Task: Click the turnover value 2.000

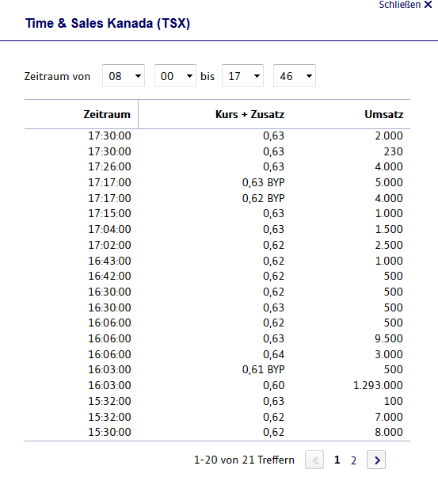Action: 389,136
